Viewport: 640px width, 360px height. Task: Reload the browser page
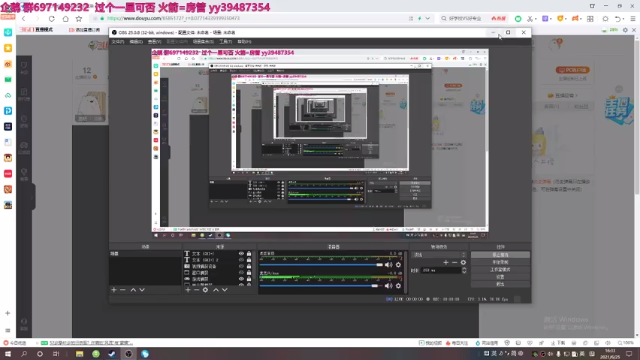(51, 18)
